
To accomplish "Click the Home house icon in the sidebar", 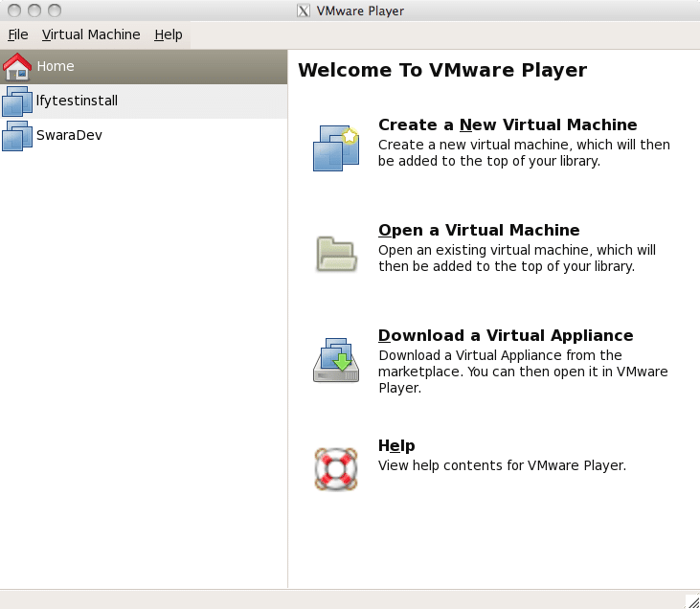I will pos(17,67).
